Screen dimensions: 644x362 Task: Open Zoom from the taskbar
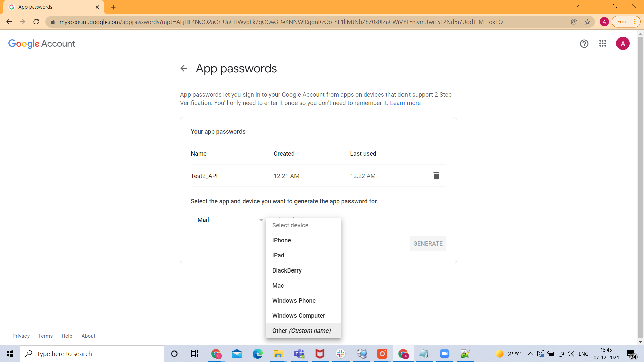pyautogui.click(x=445, y=354)
